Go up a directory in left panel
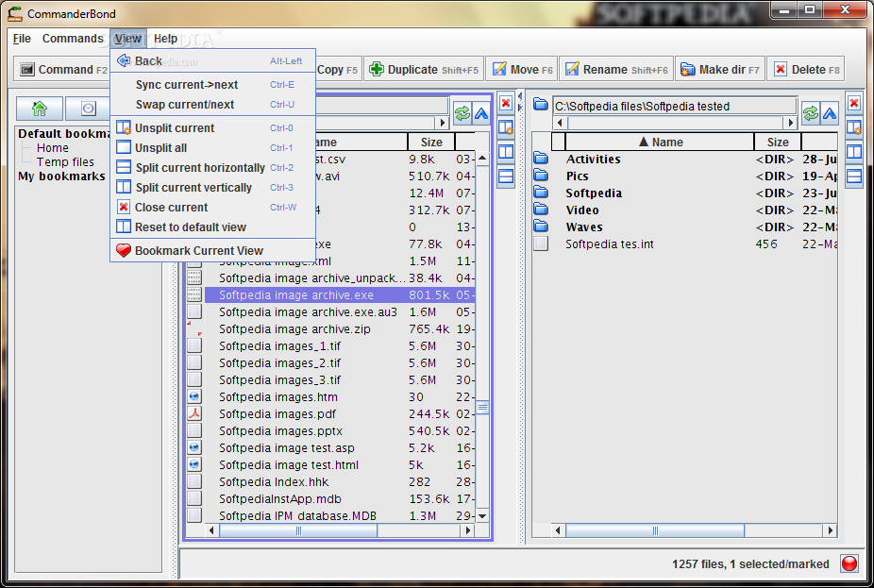The height and width of the screenshot is (588, 874). tap(481, 113)
